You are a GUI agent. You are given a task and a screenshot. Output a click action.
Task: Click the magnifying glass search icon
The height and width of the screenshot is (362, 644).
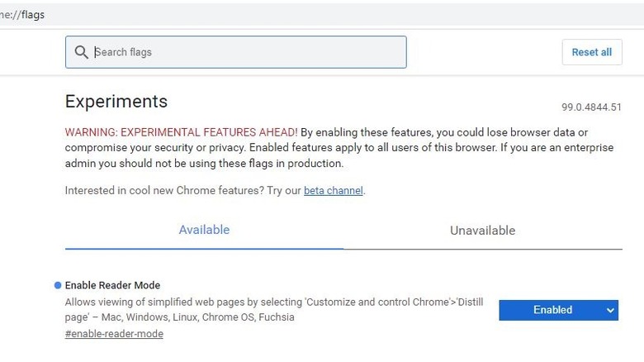tap(81, 52)
